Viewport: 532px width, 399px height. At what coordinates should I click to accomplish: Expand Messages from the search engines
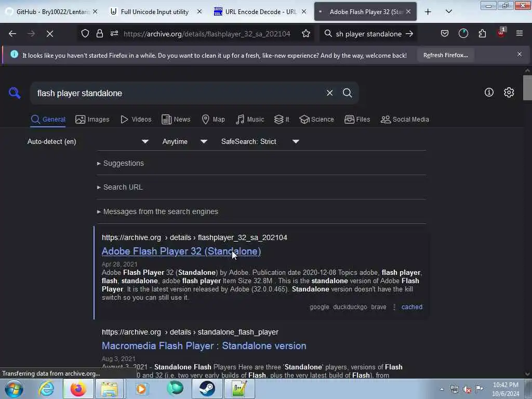coord(157,212)
